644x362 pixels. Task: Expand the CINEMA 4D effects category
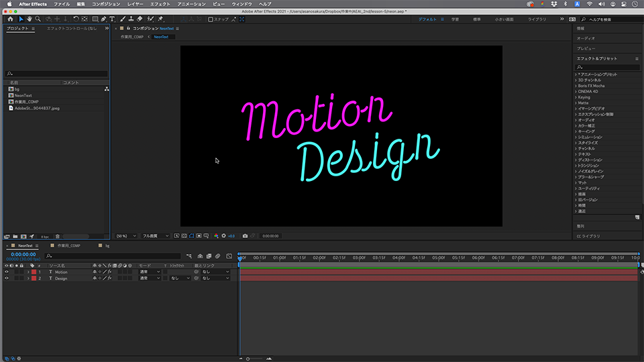576,92
